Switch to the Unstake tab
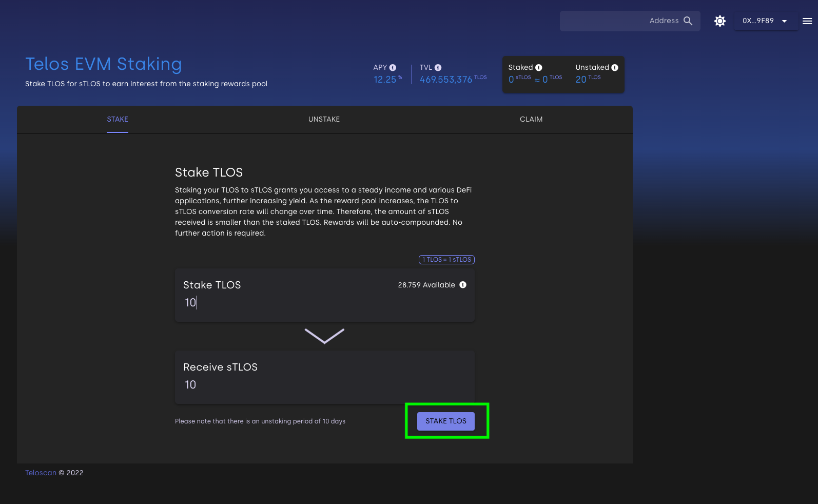 324,120
